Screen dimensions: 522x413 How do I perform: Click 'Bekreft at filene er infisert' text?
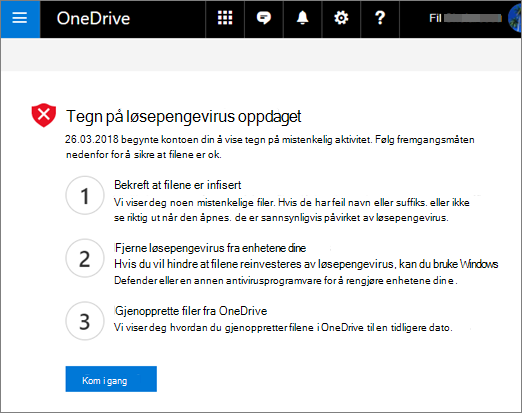point(178,185)
